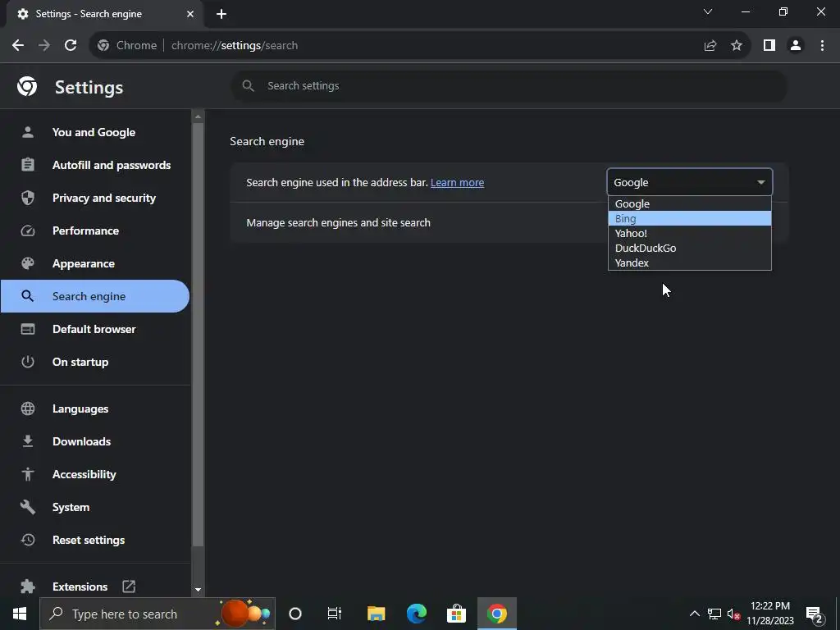Go to Privacy and security

tap(95, 198)
